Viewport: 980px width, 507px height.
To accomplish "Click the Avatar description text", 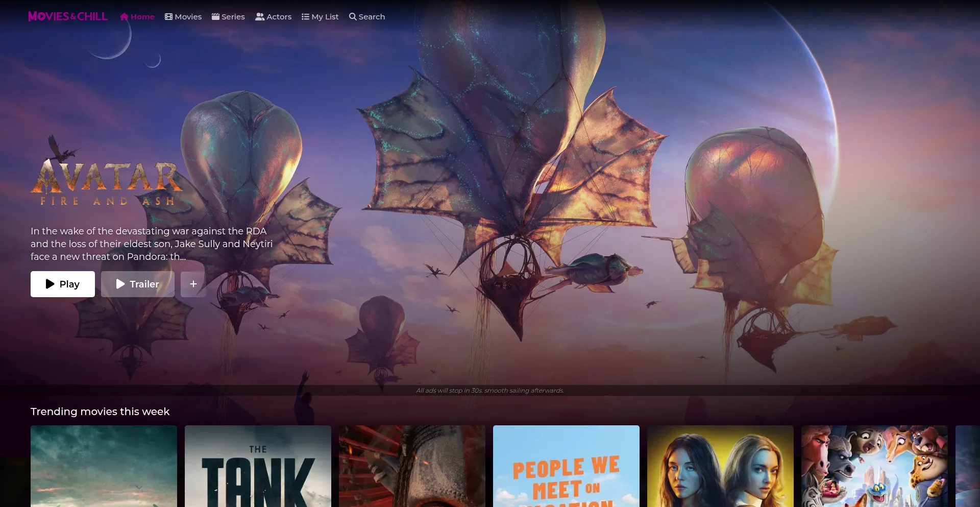I will [152, 244].
